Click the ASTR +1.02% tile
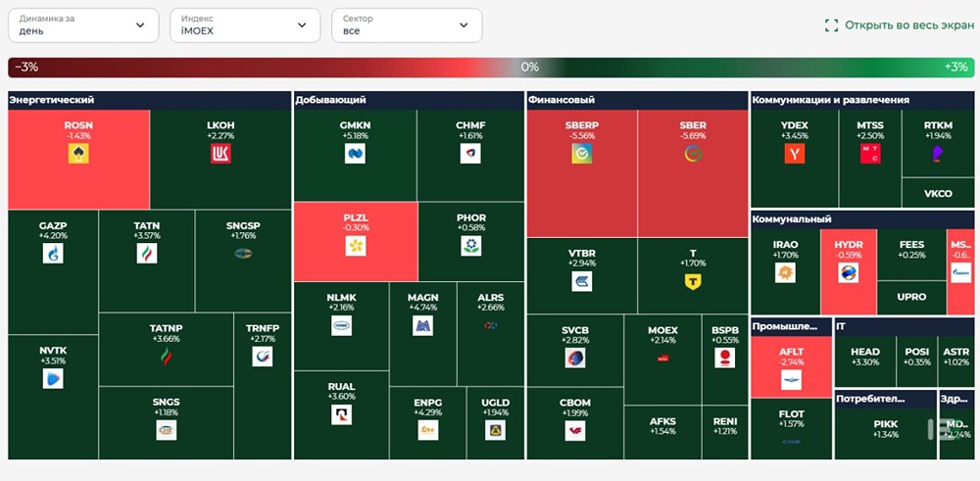This screenshot has height=481, width=980. pyautogui.click(x=956, y=361)
